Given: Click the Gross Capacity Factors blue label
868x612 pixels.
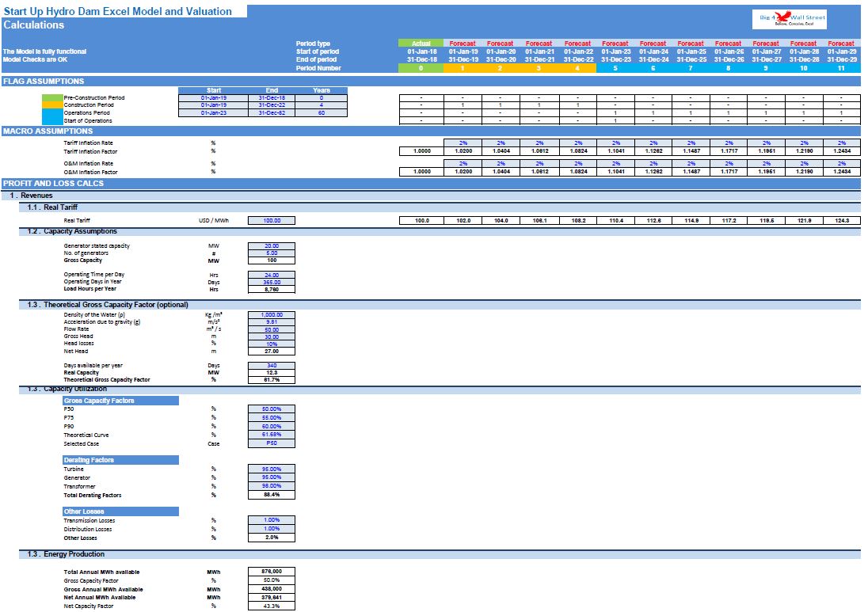Looking at the screenshot, I should pos(120,401).
